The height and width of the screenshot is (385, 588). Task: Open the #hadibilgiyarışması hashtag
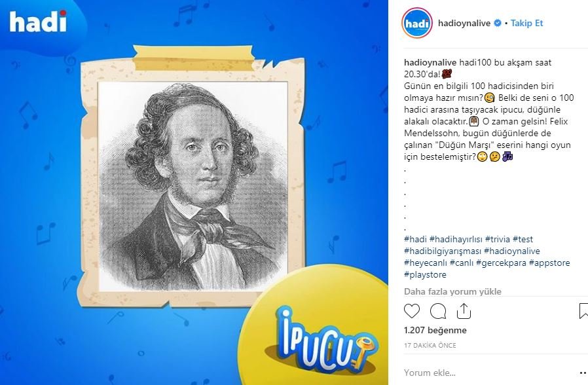click(x=443, y=251)
